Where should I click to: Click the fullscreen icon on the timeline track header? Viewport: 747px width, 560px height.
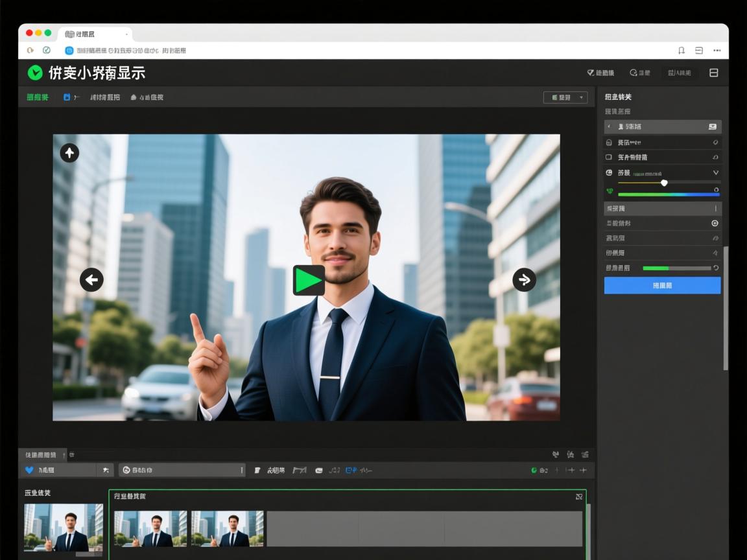[x=578, y=496]
